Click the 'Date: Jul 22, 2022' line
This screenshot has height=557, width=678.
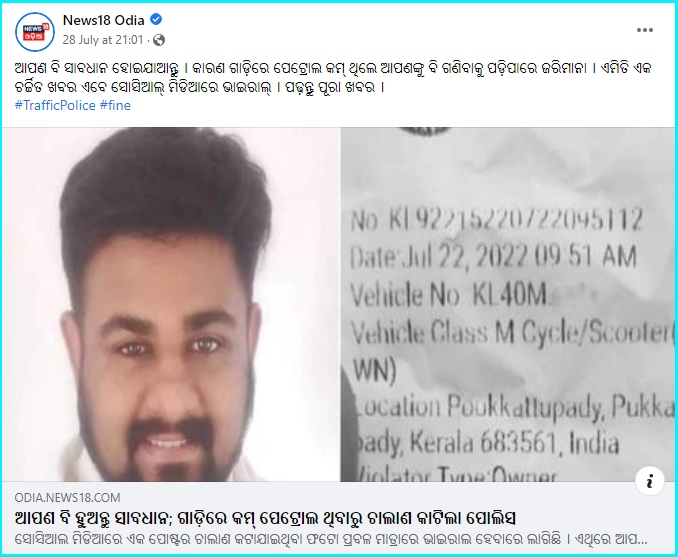(x=493, y=257)
